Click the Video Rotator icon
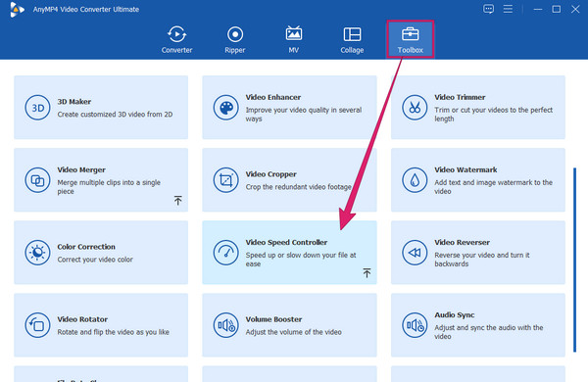 pos(37,325)
